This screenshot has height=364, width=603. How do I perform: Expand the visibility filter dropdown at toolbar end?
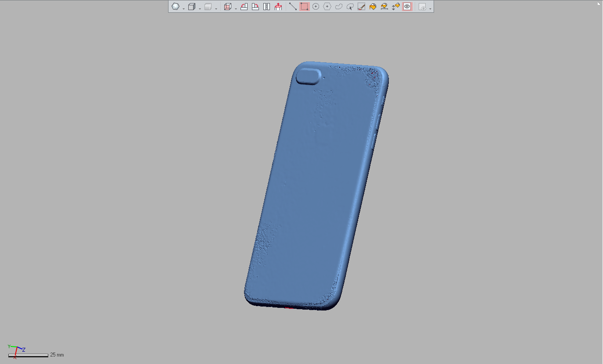[430, 8]
